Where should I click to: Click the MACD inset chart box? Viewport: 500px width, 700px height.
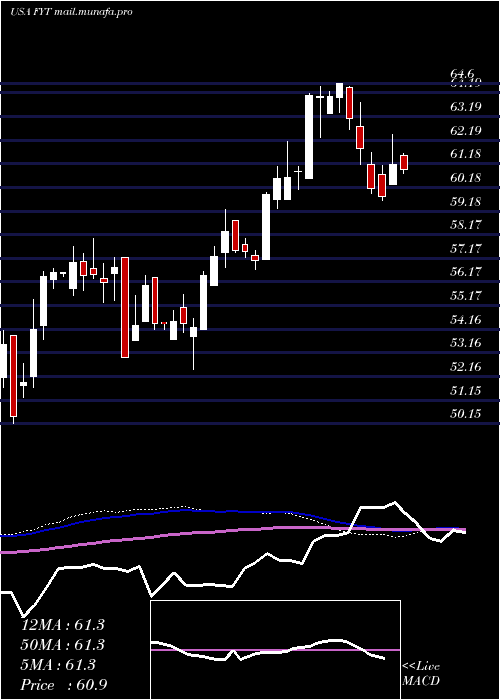tap(275, 650)
